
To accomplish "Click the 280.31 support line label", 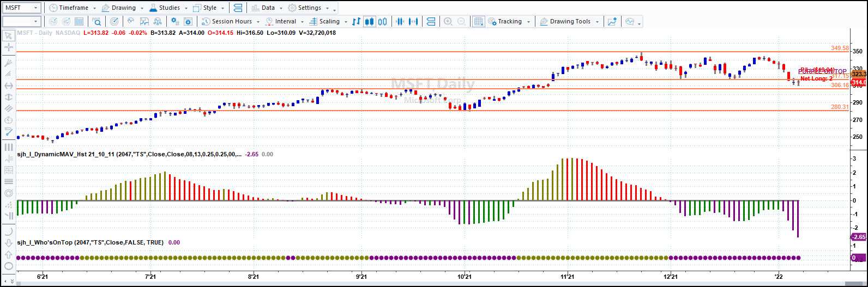I will tap(840, 107).
